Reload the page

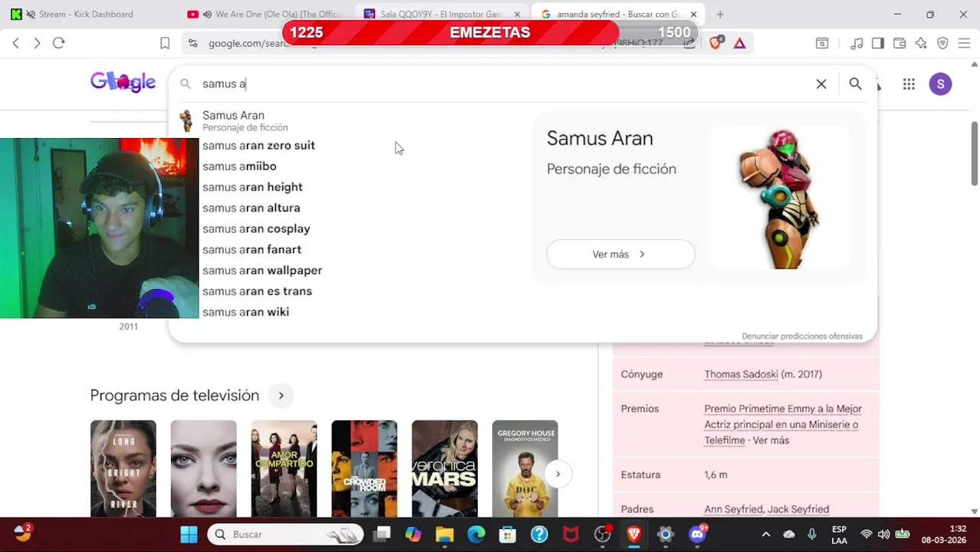(58, 43)
